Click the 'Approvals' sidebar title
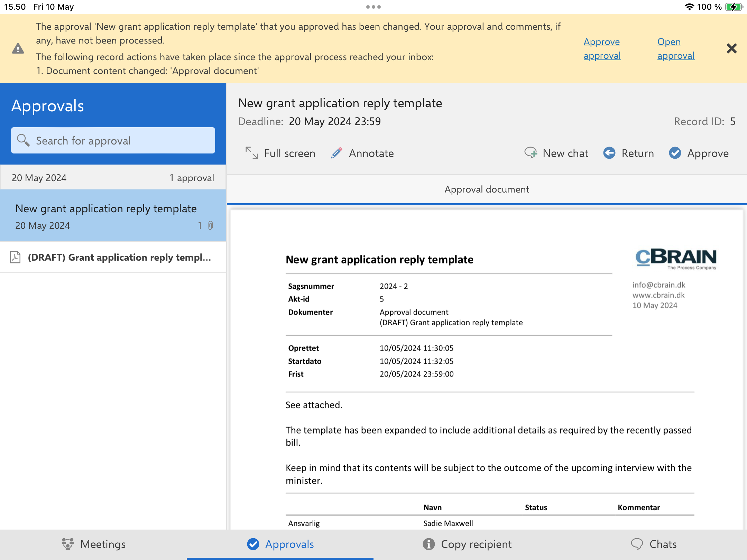The height and width of the screenshot is (560, 747). [x=48, y=106]
